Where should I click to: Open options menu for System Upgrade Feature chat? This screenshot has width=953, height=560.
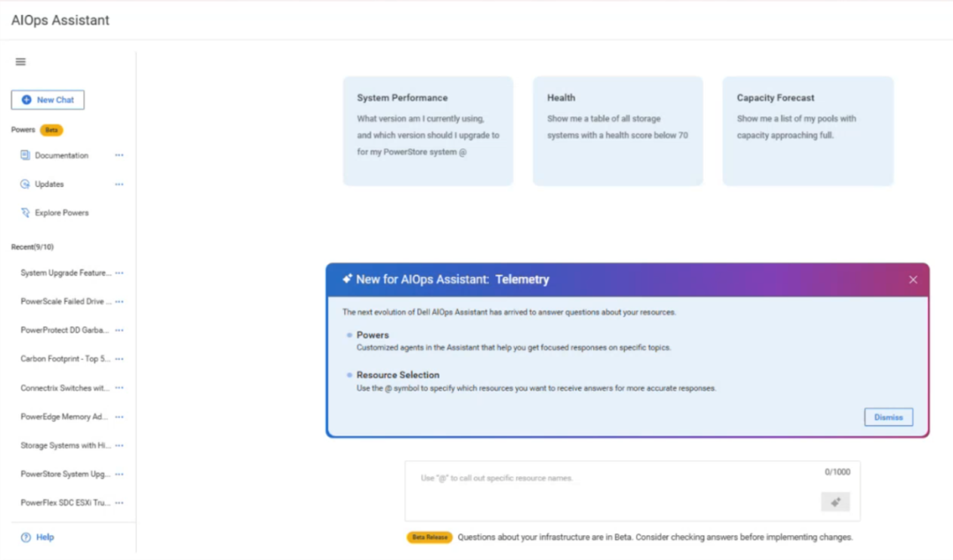point(119,273)
